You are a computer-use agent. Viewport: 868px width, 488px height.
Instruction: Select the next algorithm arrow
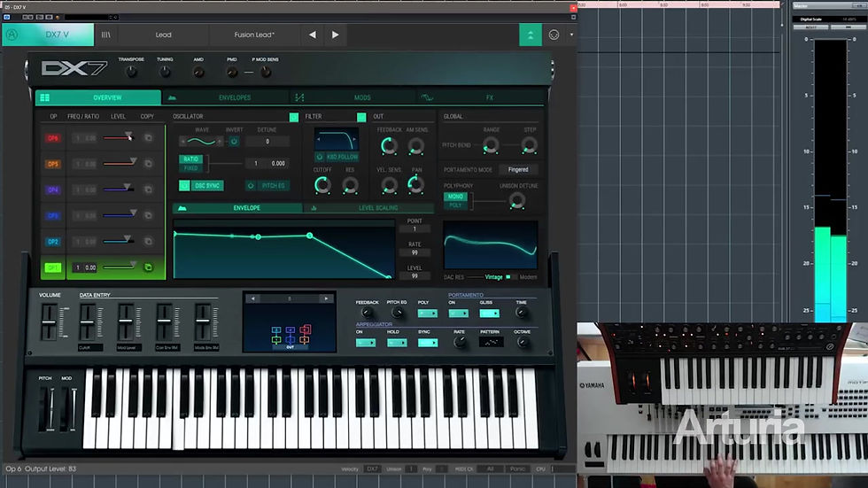coord(326,298)
